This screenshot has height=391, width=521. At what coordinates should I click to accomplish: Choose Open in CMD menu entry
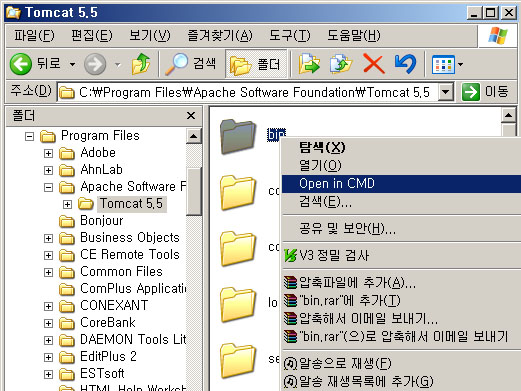coord(401,184)
